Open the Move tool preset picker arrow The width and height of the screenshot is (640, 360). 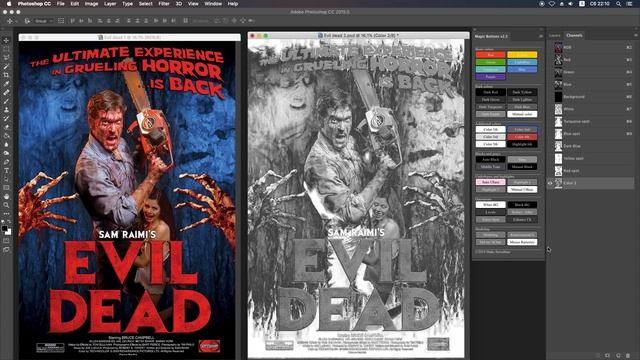[16, 21]
